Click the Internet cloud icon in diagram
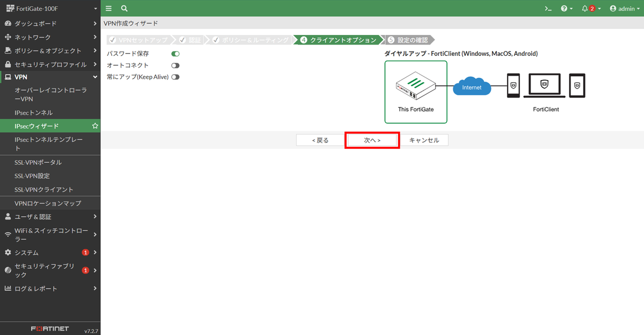644x335 pixels. [472, 87]
